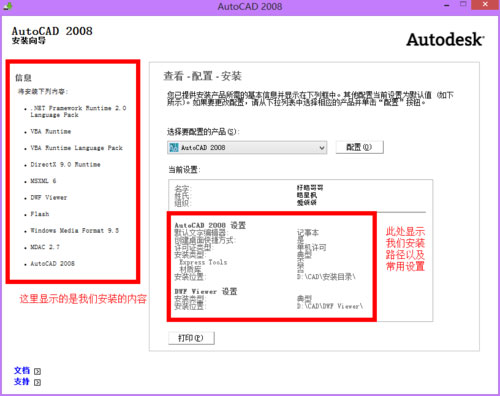Select the 'Flash' list entry
Viewport: 500px width, 396px height.
[40, 214]
